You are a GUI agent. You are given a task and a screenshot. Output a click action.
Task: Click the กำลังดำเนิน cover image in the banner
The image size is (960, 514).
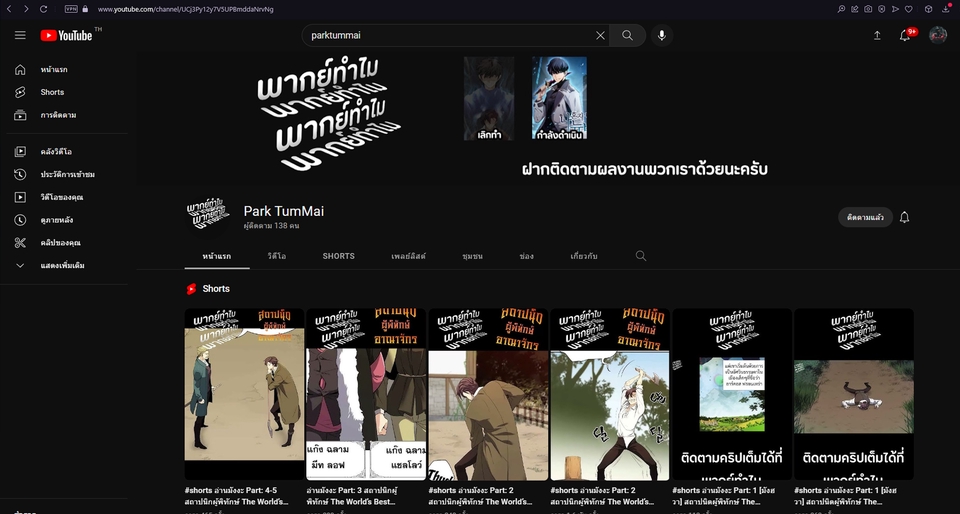(559, 98)
